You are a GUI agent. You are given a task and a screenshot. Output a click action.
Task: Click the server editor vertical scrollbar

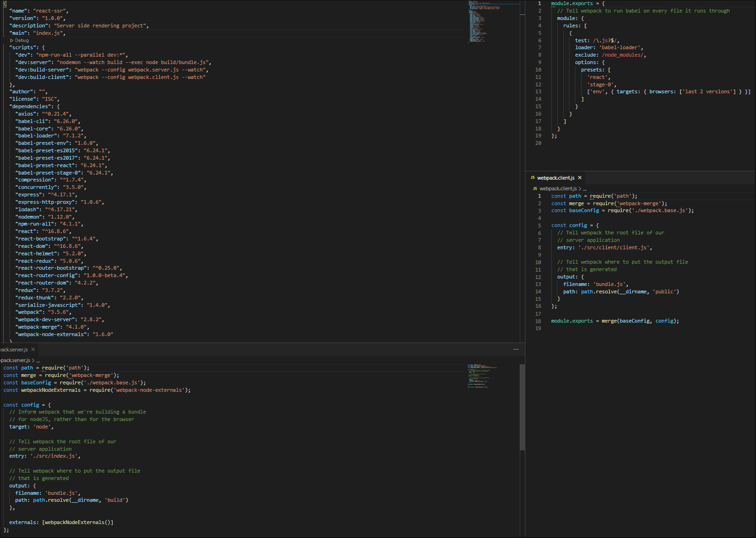pyautogui.click(x=523, y=408)
